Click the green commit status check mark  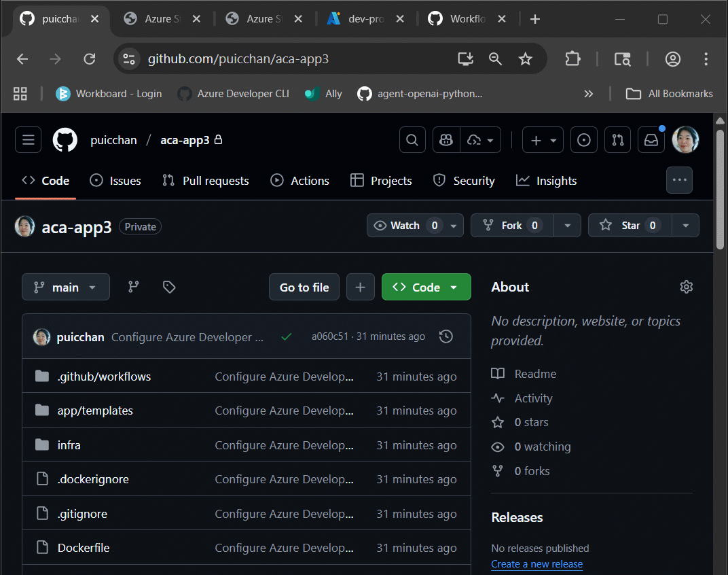pos(285,336)
